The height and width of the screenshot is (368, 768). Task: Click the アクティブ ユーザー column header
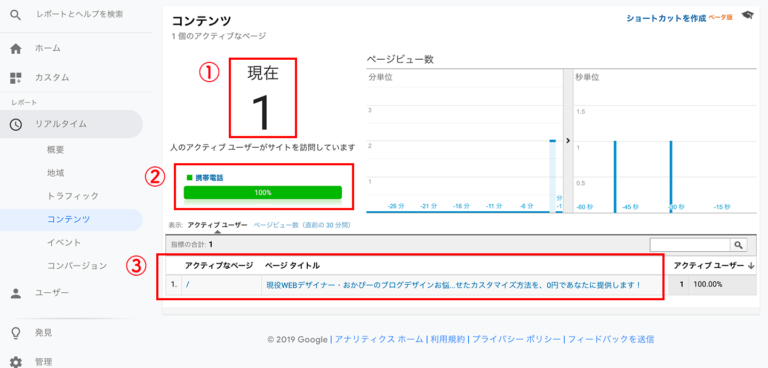tap(708, 266)
